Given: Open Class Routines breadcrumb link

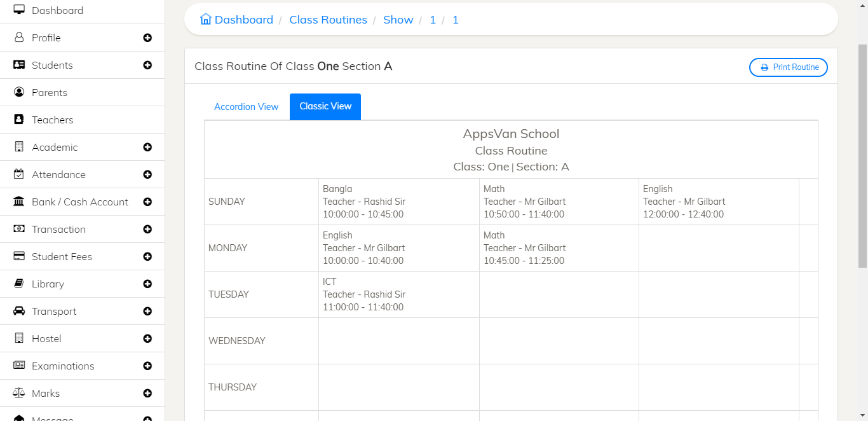Looking at the screenshot, I should click(328, 20).
